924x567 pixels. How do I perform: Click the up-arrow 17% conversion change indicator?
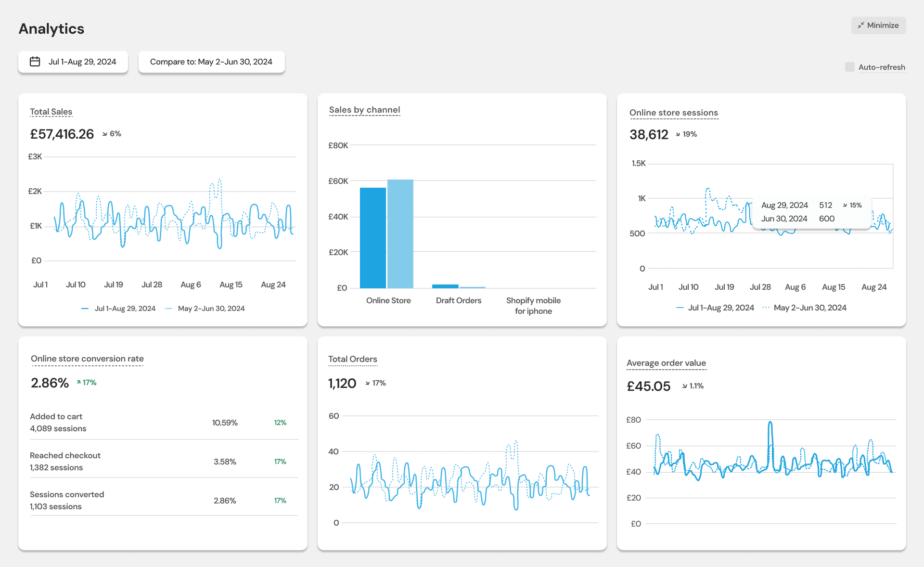tap(87, 383)
